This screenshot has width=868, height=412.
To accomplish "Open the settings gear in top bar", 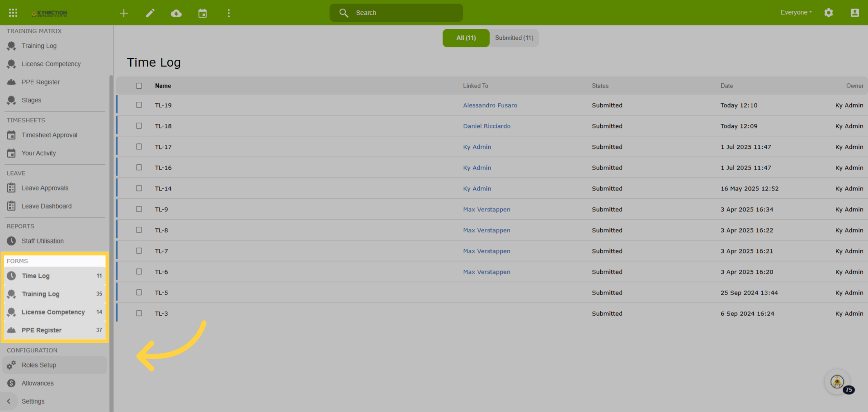I will 829,13.
